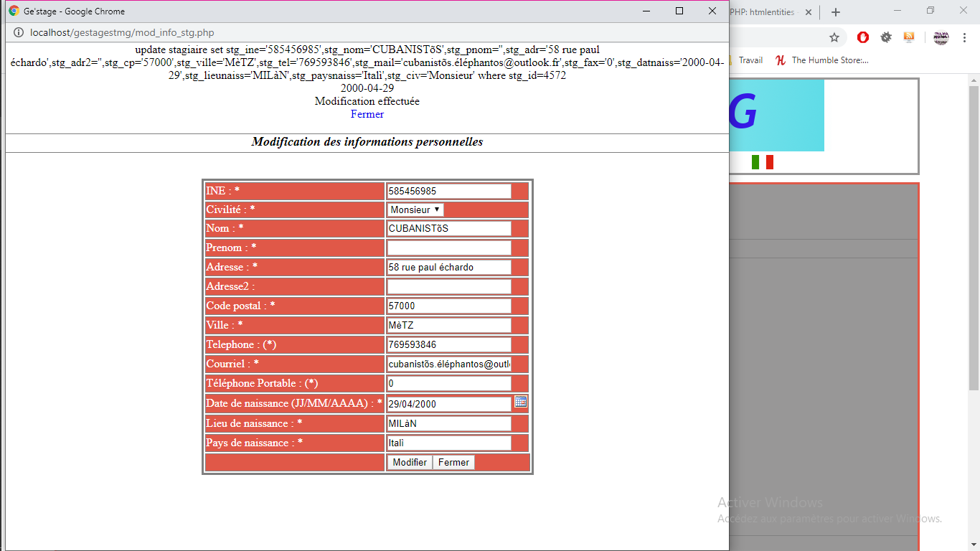Click the Modifier button
Viewport: 980px width, 551px height.
point(410,463)
